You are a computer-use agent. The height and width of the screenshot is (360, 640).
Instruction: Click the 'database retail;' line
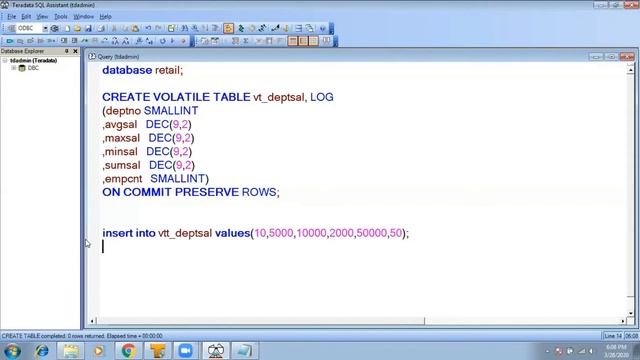(142, 70)
